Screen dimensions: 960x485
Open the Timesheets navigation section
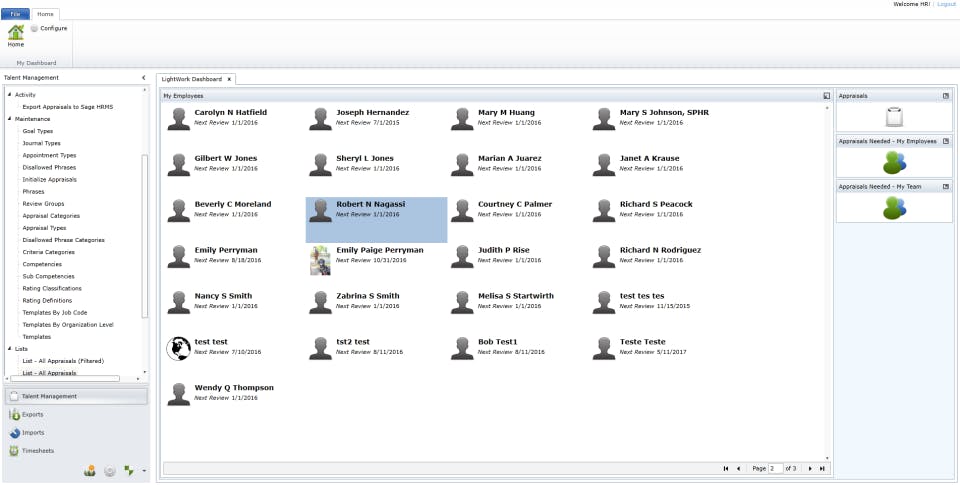click(x=76, y=451)
